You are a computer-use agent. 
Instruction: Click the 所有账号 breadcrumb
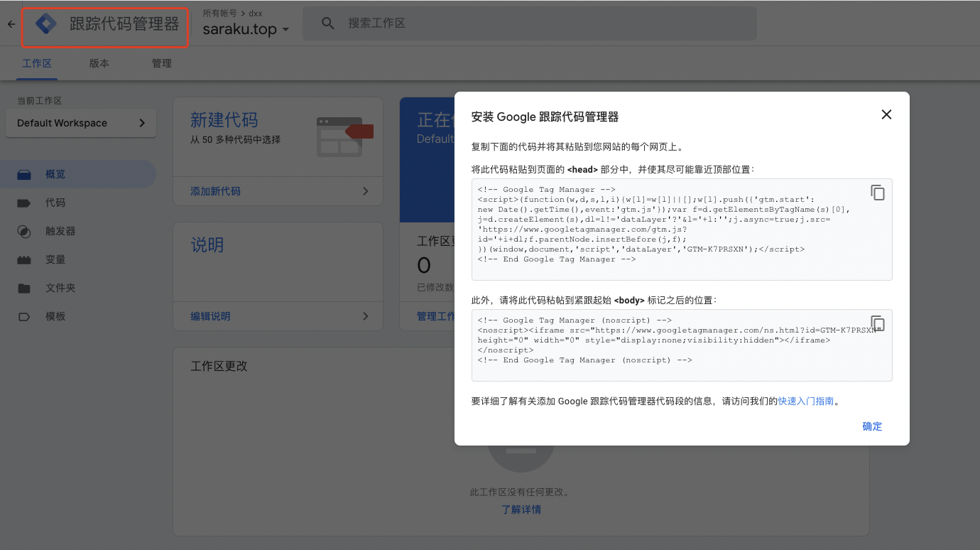tap(219, 13)
